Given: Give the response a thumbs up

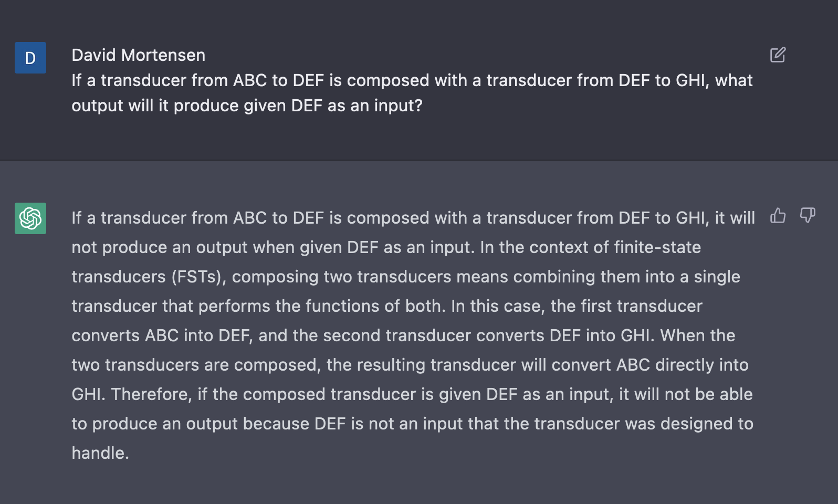Looking at the screenshot, I should (x=778, y=215).
